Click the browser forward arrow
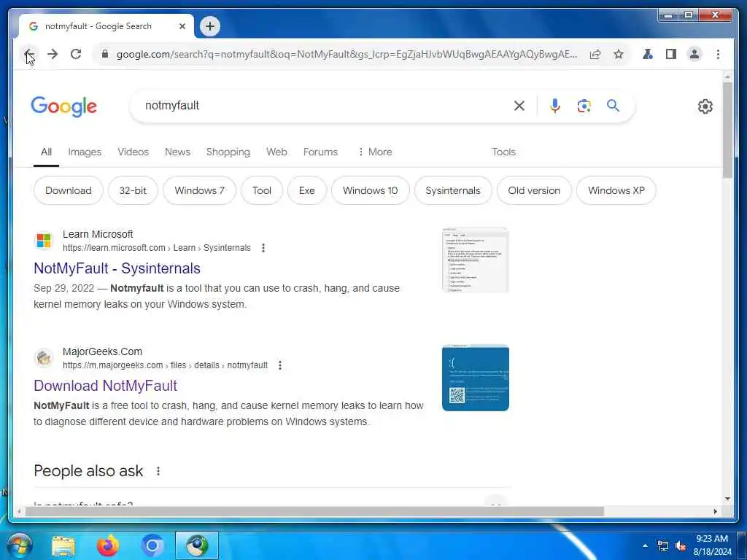 (x=53, y=54)
